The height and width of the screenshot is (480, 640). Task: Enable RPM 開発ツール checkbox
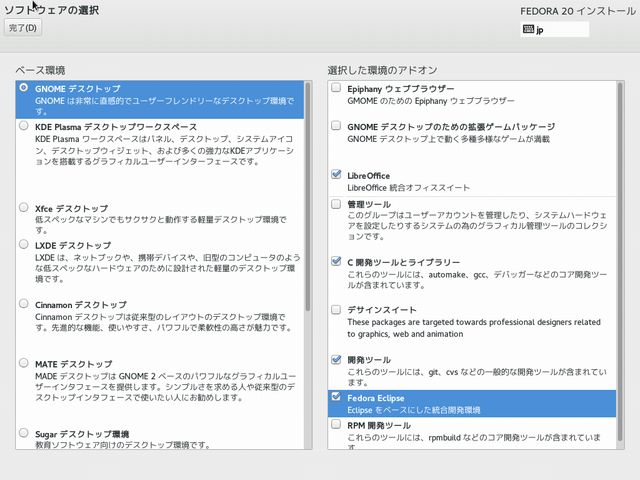click(336, 424)
